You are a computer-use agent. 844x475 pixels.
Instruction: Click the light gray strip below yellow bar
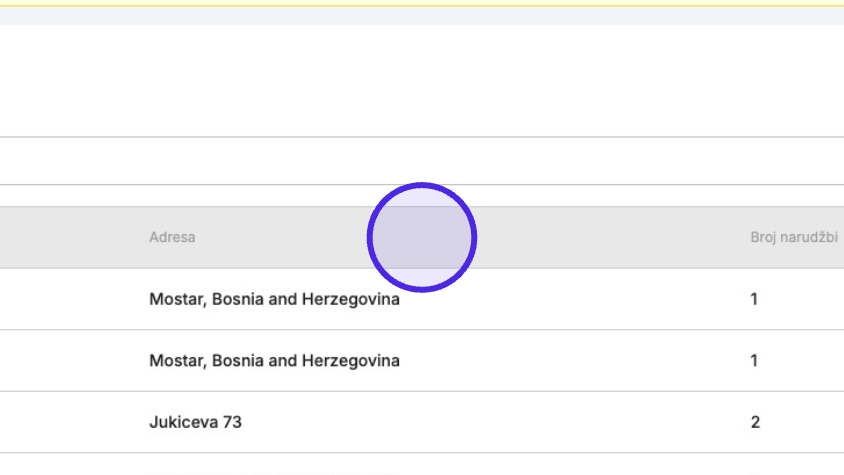422,16
